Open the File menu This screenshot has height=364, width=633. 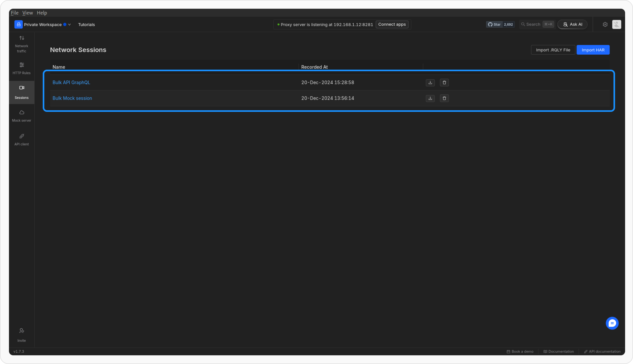point(15,13)
